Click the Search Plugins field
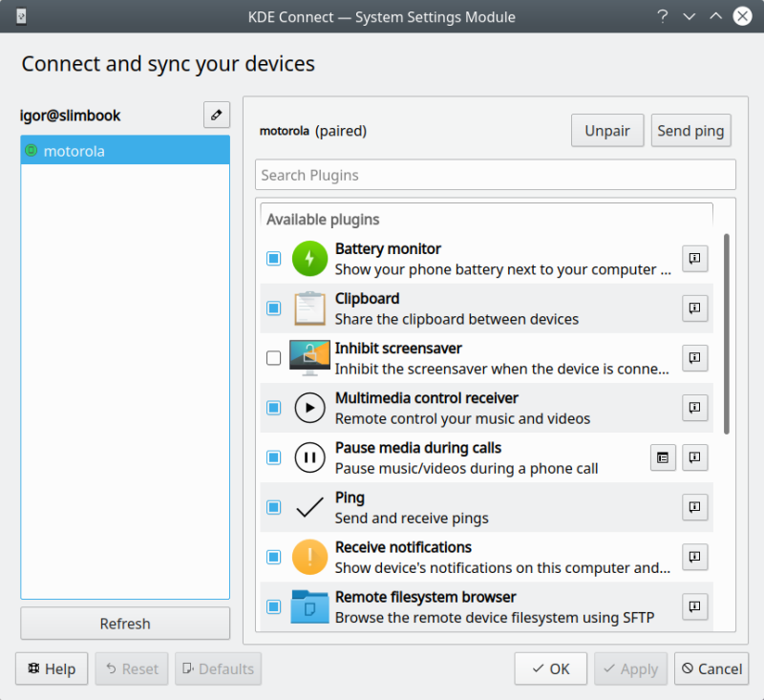This screenshot has width=764, height=700. coord(496,175)
